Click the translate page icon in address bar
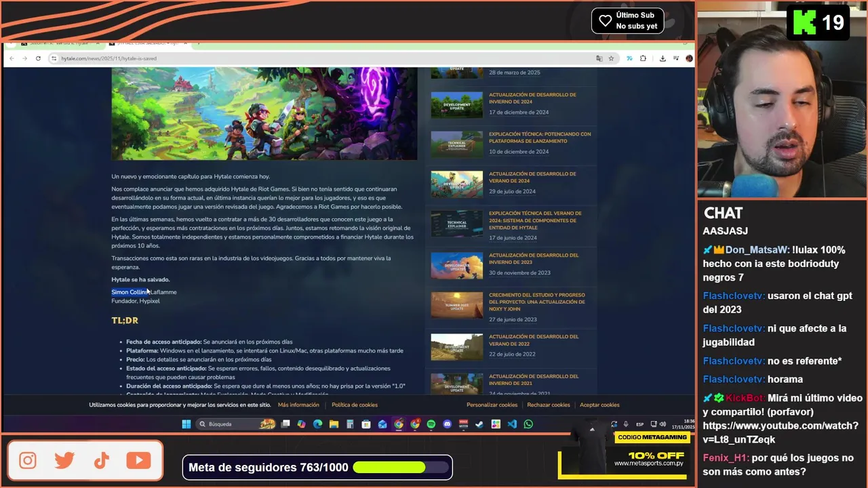This screenshot has height=488, width=868. tap(599, 58)
